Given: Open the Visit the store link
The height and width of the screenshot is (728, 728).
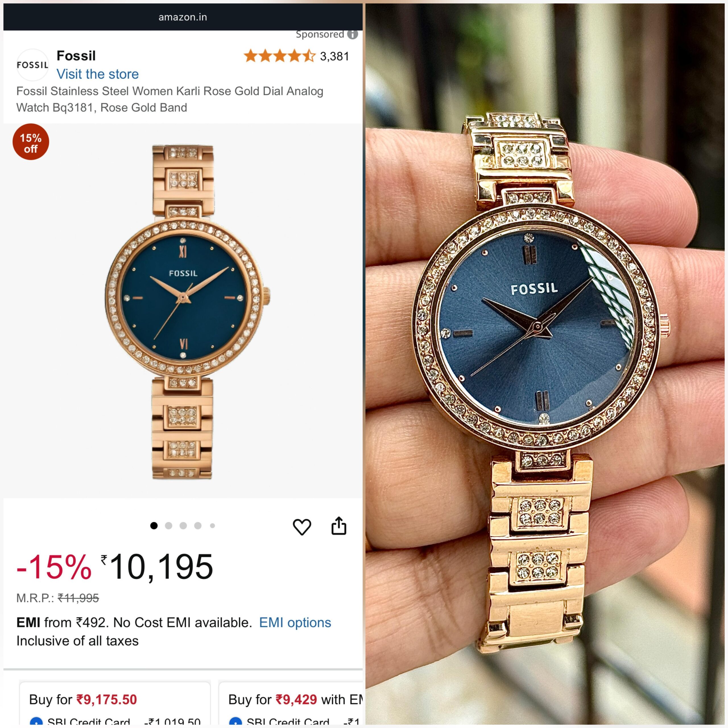Looking at the screenshot, I should (98, 74).
